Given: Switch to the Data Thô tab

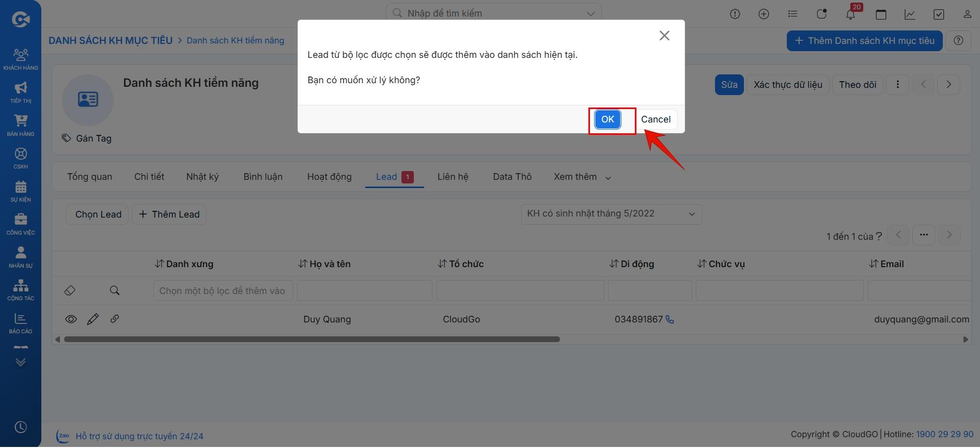Looking at the screenshot, I should pos(512,177).
